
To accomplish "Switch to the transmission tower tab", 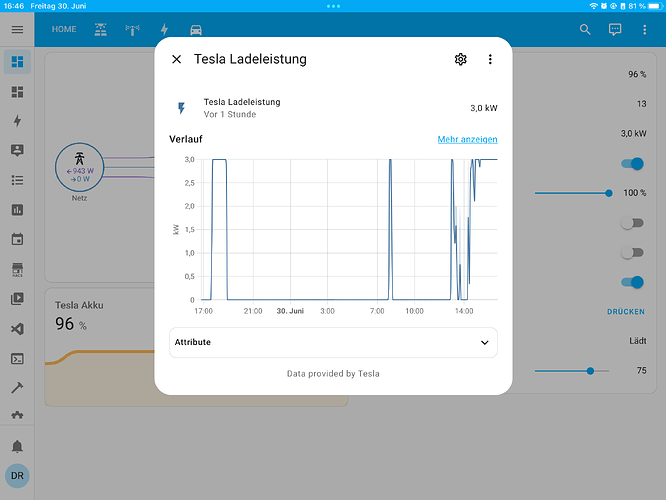I will 133,29.
